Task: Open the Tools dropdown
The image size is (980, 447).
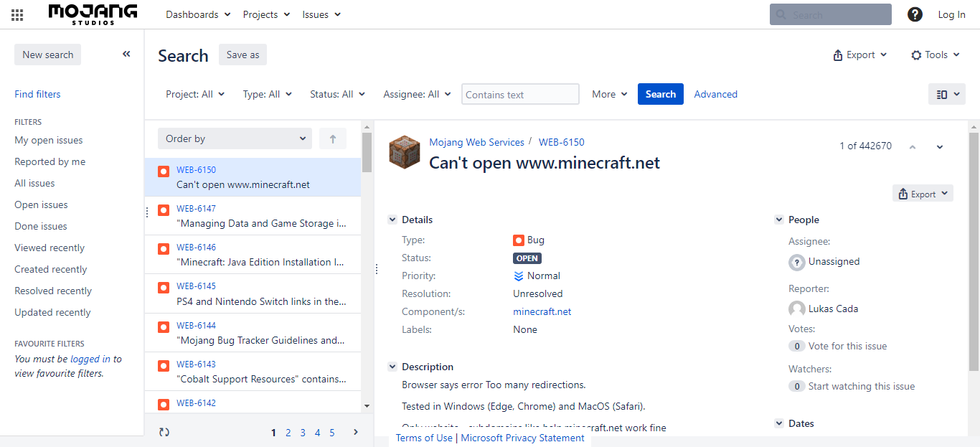Action: pos(936,55)
